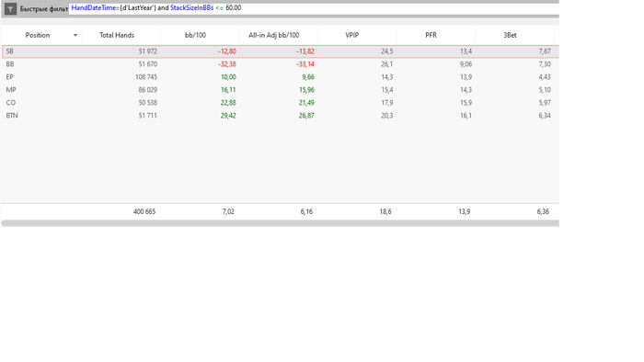Click the 400 665 total hands summary

click(x=144, y=211)
